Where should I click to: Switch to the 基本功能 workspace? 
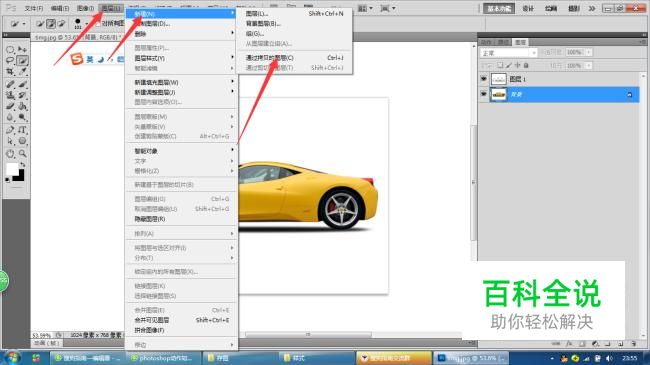click(499, 8)
